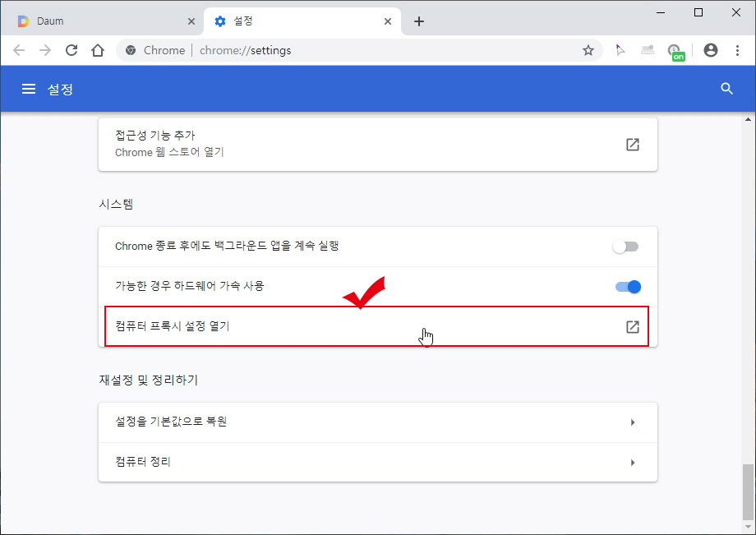Toggle Chrome 종료 후에도 백그라운드 앱을 계속 실행

625,247
